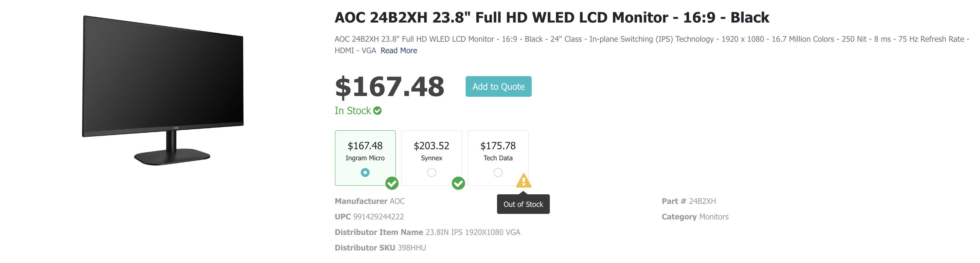Choose the $203.52 Synnex price card
The width and height of the screenshot is (980, 263).
(432, 158)
